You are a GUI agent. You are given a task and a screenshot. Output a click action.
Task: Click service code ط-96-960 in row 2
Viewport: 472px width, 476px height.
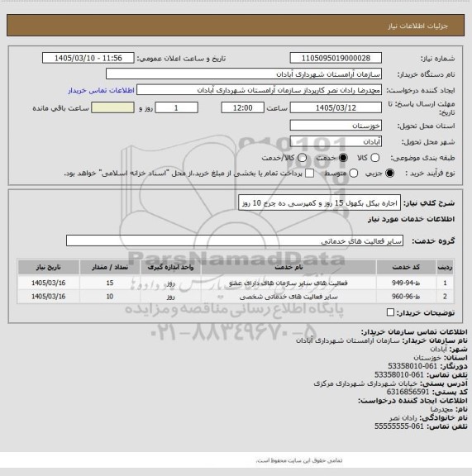coord(406,297)
